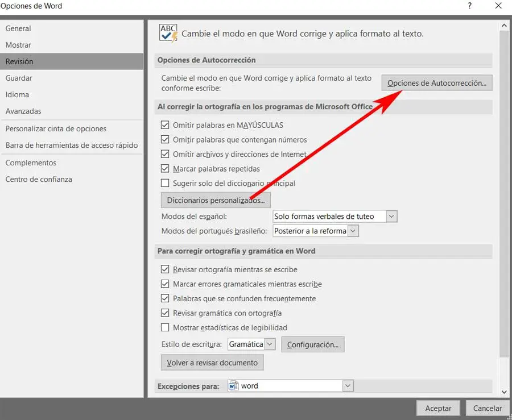Click Volver a revisar documento
Image resolution: width=512 pixels, height=420 pixels.
(212, 363)
